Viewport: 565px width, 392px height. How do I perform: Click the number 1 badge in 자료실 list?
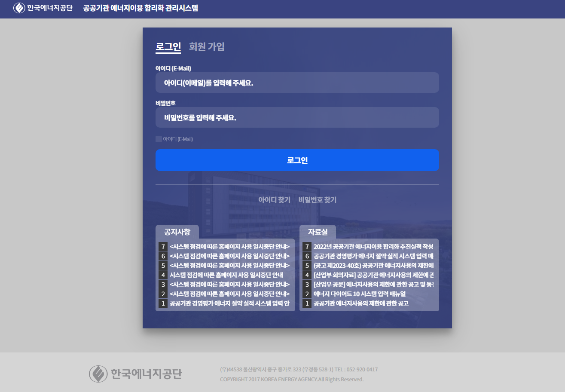click(307, 303)
